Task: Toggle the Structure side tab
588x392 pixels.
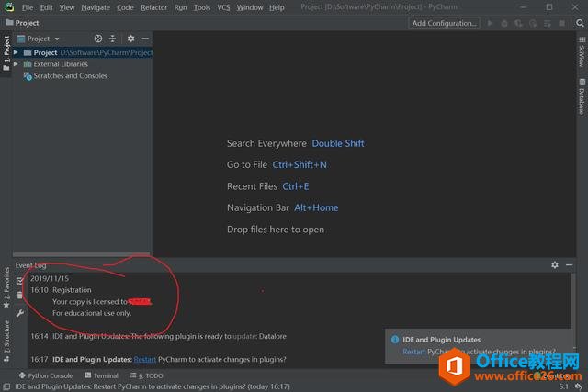Action: coord(6,341)
